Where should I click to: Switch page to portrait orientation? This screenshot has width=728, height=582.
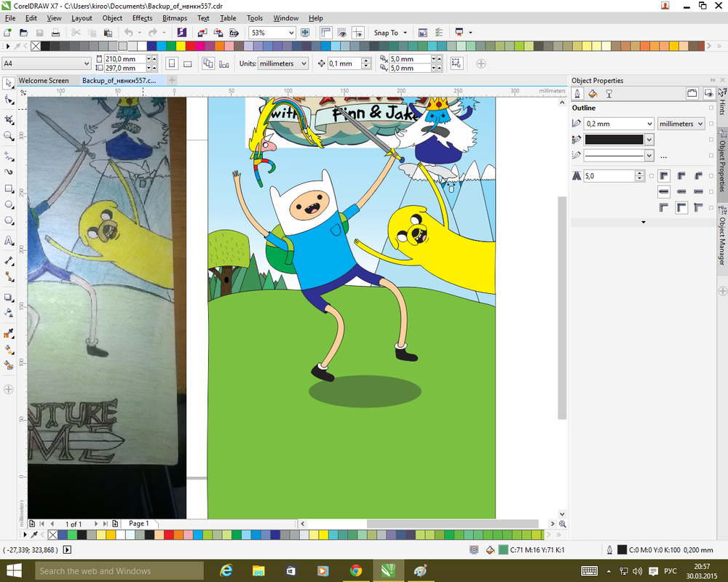172,63
